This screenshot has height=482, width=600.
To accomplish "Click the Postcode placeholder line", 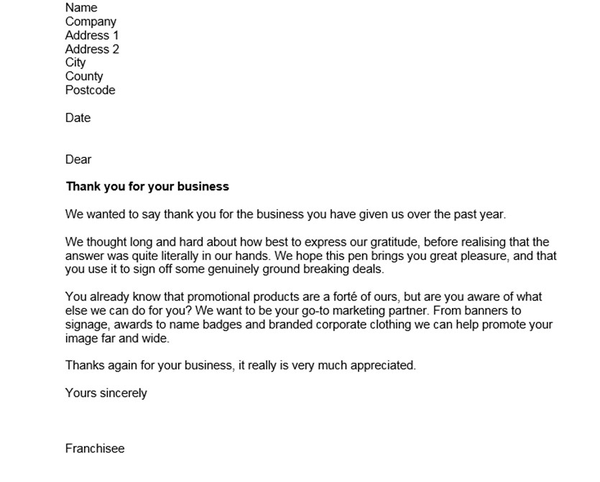I will tap(90, 90).
